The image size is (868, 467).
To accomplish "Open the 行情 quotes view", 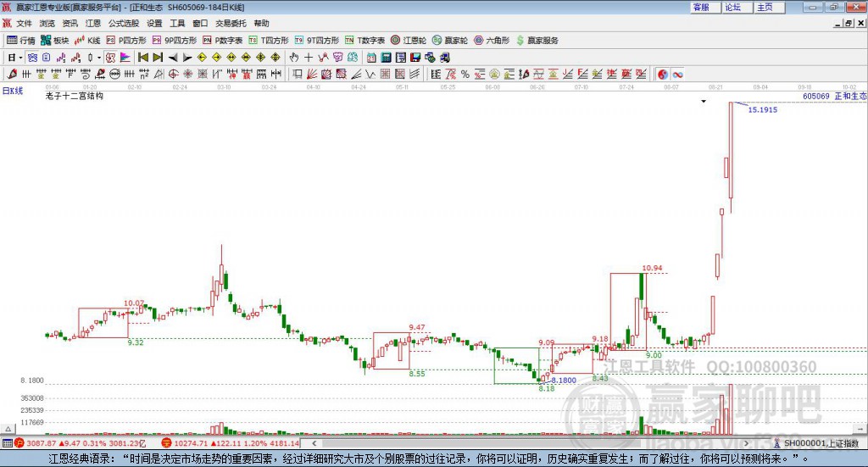I will point(21,41).
